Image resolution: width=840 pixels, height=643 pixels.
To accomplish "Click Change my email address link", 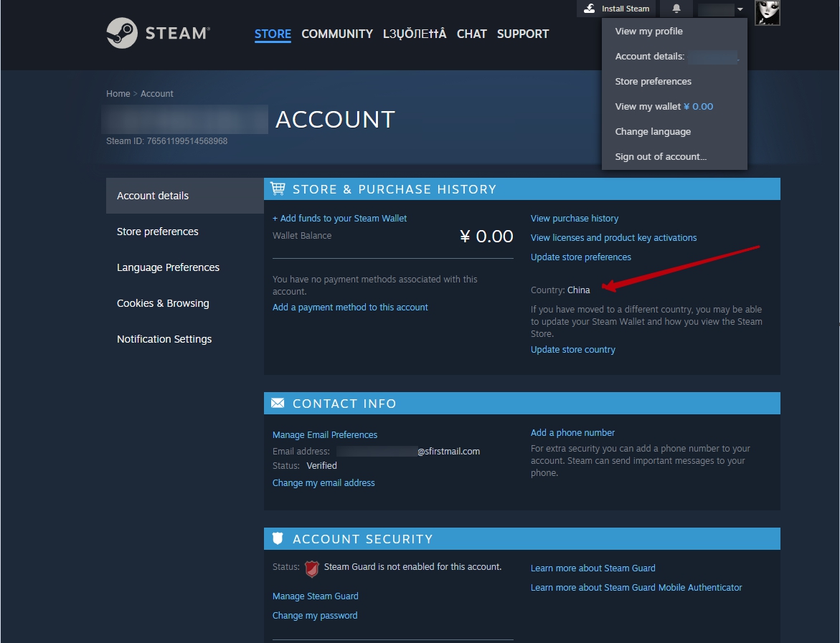I will (324, 483).
